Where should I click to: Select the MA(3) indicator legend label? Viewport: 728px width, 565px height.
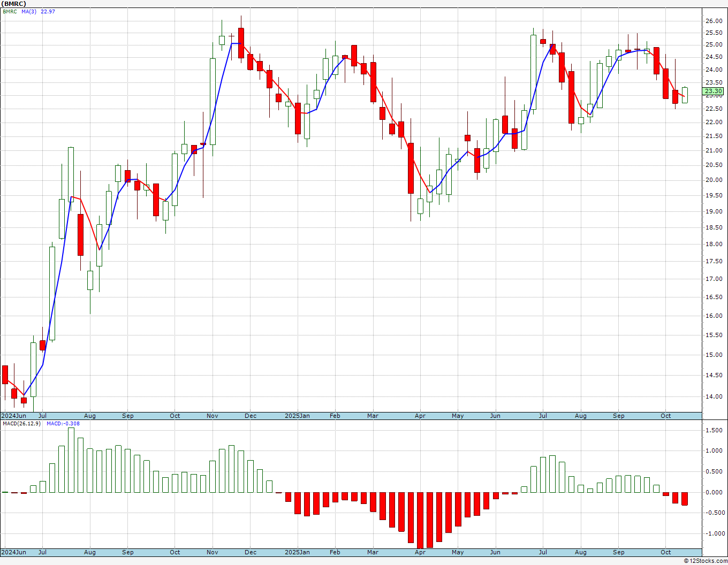click(x=29, y=11)
